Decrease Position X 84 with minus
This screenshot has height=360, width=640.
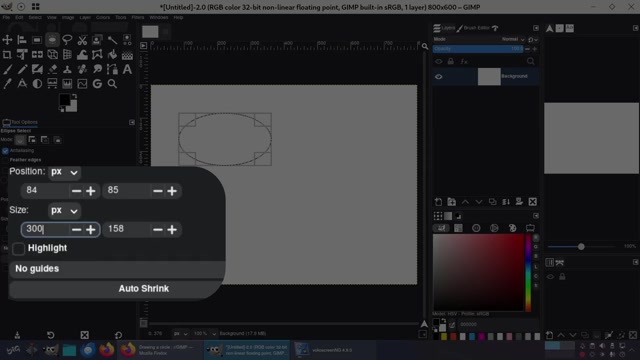tap(76, 191)
